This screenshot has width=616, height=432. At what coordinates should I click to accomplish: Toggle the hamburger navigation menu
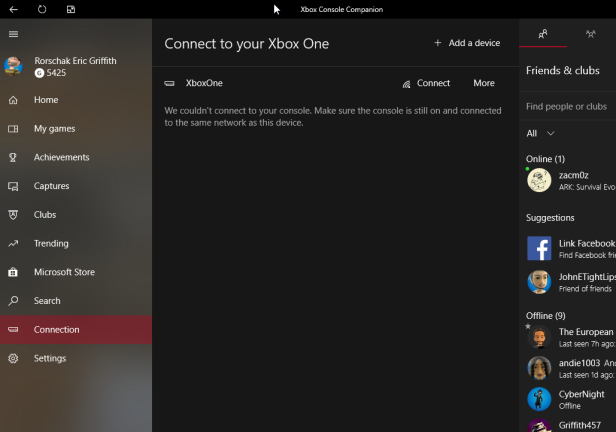pos(13,34)
